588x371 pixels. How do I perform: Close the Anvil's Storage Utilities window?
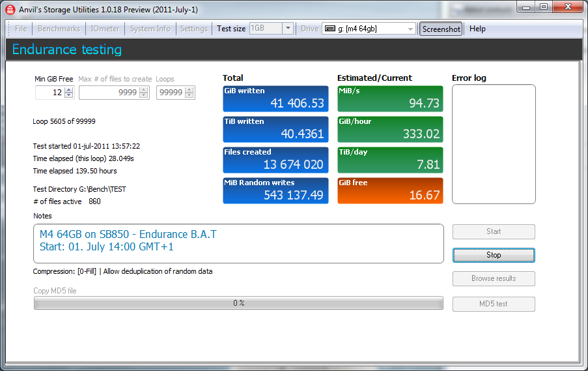pos(568,7)
